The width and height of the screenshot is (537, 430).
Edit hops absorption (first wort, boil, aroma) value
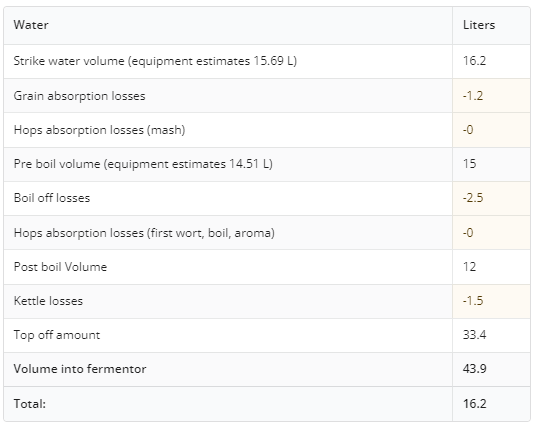[x=491, y=232]
